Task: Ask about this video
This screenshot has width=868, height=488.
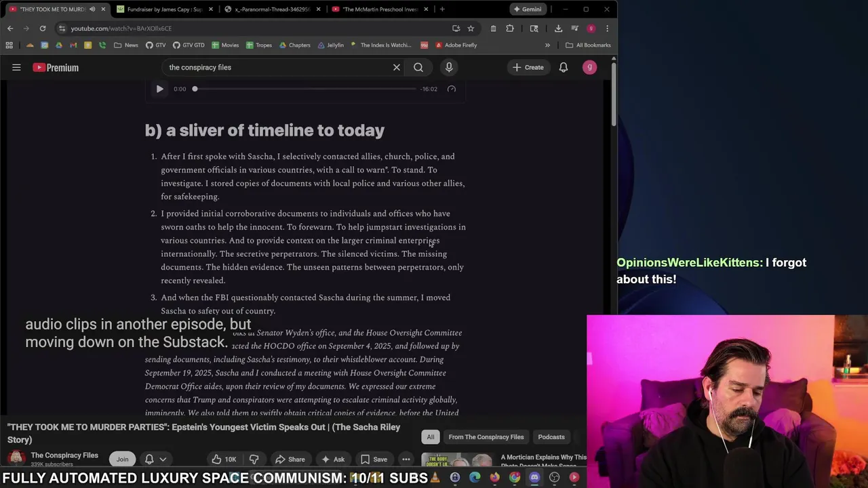Action: coord(332,459)
